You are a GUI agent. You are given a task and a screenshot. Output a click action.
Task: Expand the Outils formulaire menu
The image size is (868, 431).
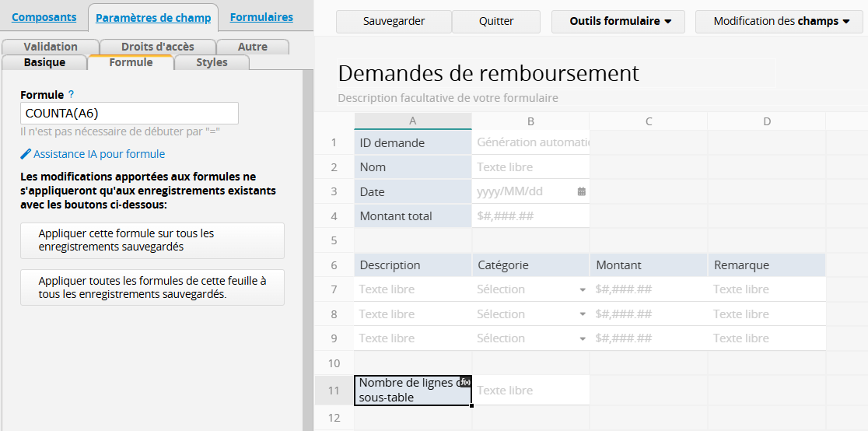[618, 21]
